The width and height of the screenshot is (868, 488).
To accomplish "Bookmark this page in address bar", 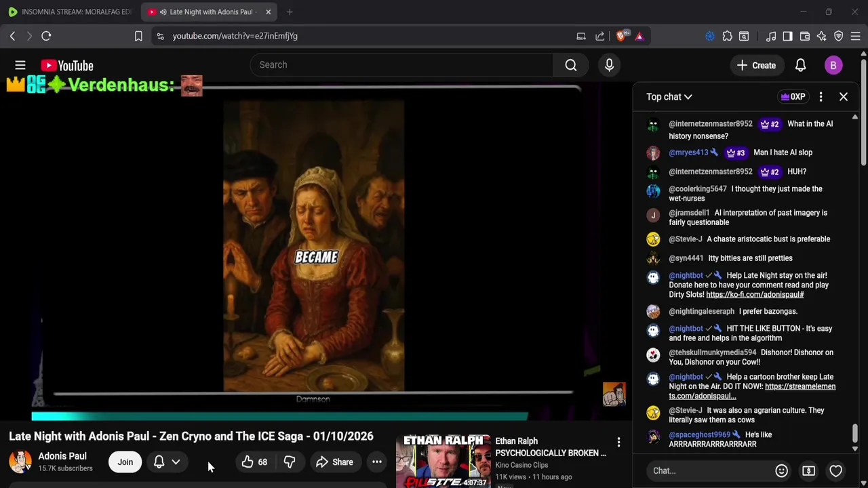I will [138, 36].
